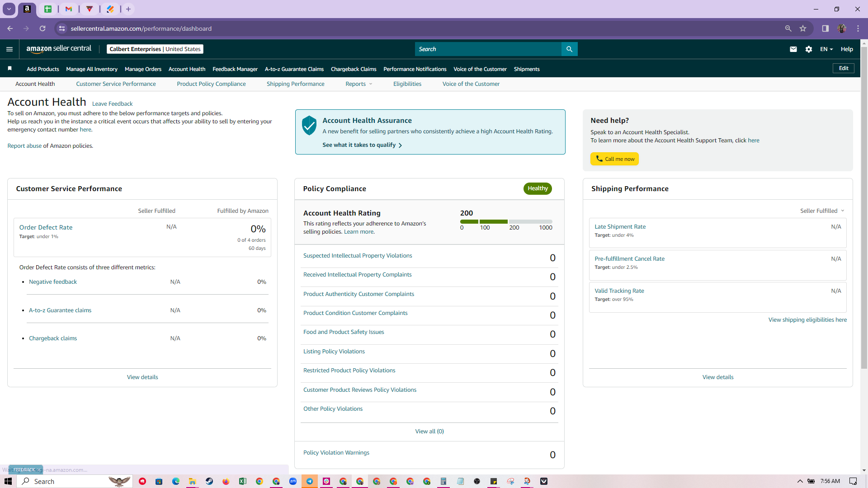The height and width of the screenshot is (488, 868).
Task: Open the Negative feedback link
Action: [x=53, y=282]
